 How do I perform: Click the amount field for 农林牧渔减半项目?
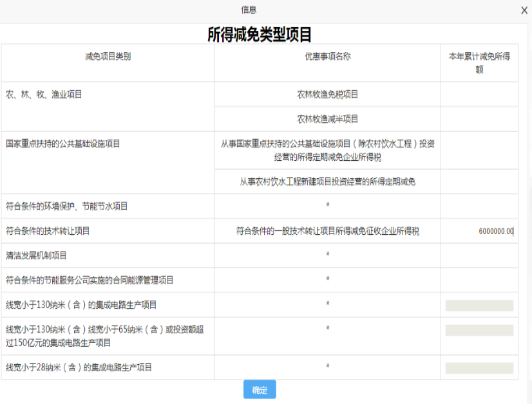(479, 119)
